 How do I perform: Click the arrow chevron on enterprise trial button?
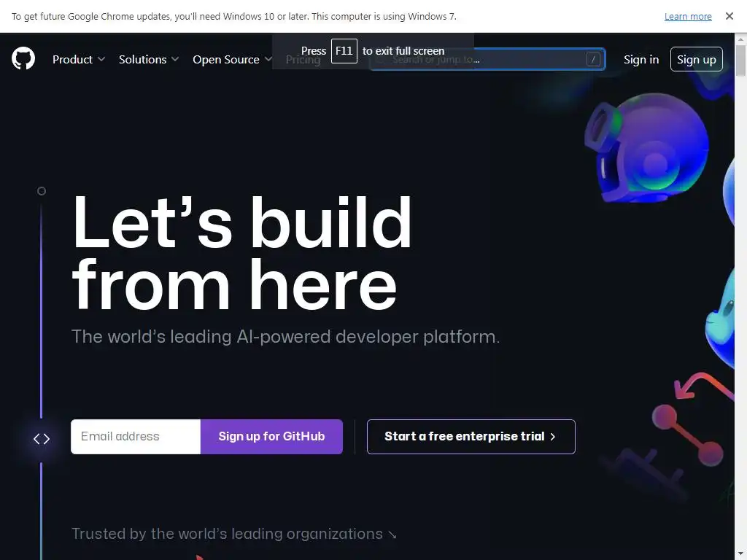pos(553,437)
